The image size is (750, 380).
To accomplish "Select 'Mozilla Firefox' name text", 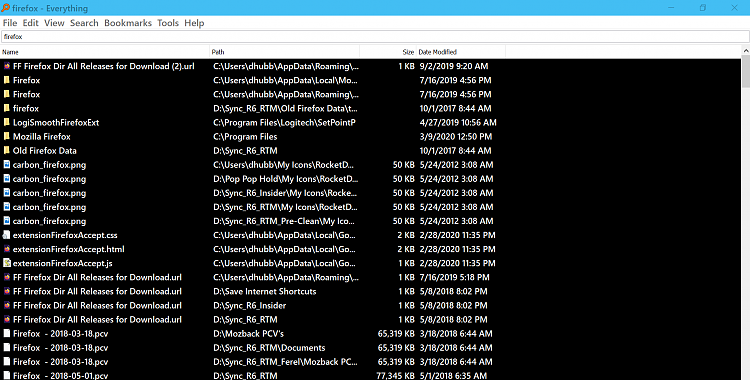I will pos(42,136).
